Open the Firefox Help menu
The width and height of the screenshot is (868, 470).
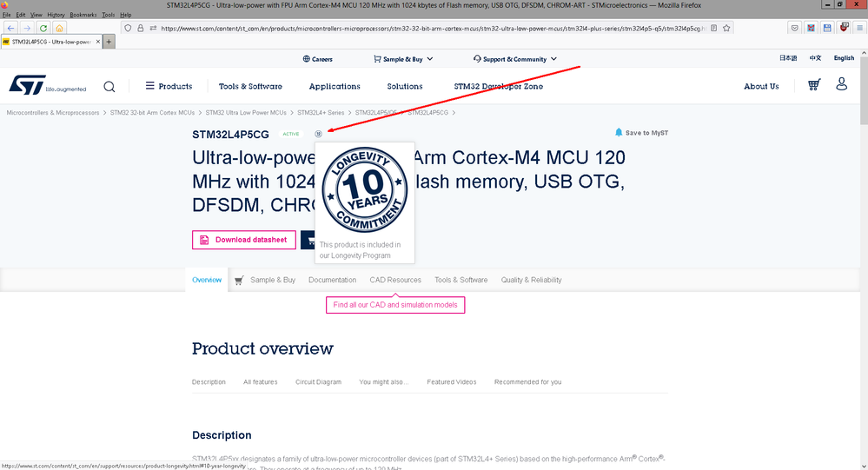coord(126,15)
